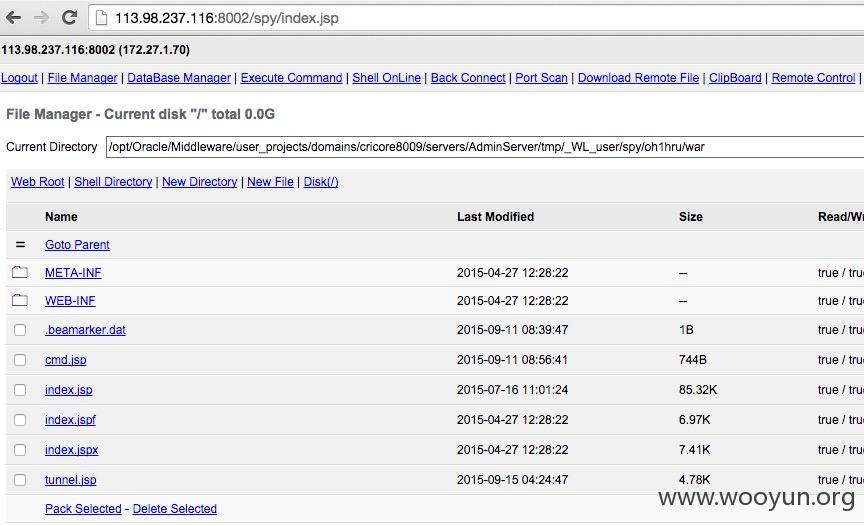Click the browser URL address bar
Viewport: 864px width, 526px height.
477,18
